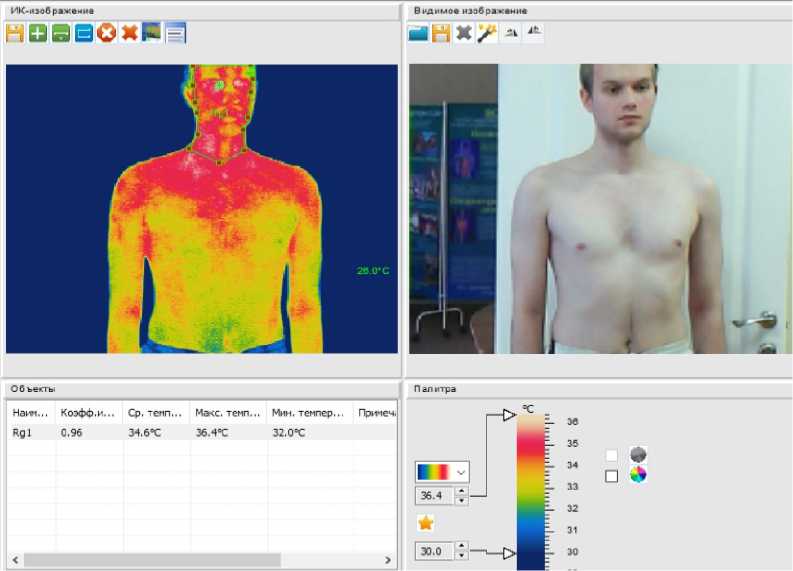Click the orange circled X icon
The height and width of the screenshot is (571, 793).
pos(106,33)
